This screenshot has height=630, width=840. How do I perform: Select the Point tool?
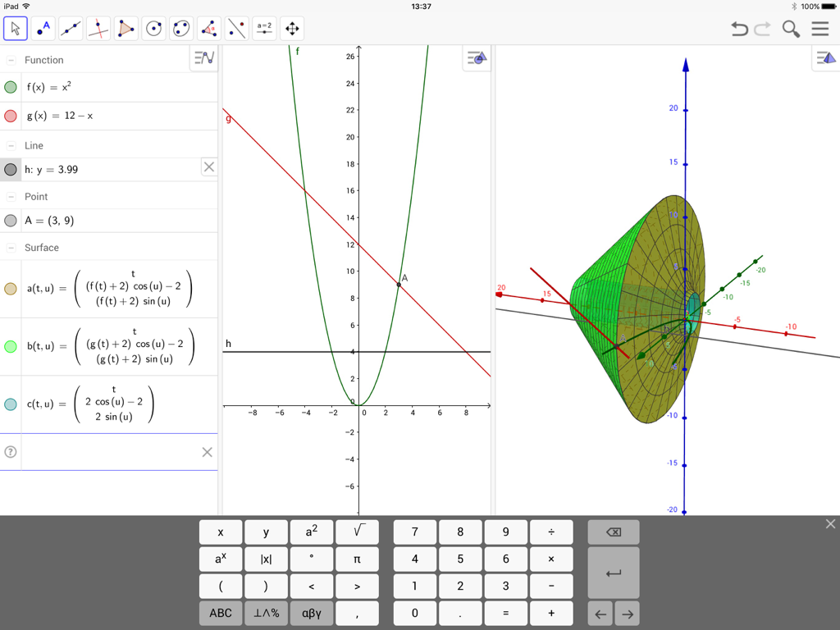click(x=43, y=28)
